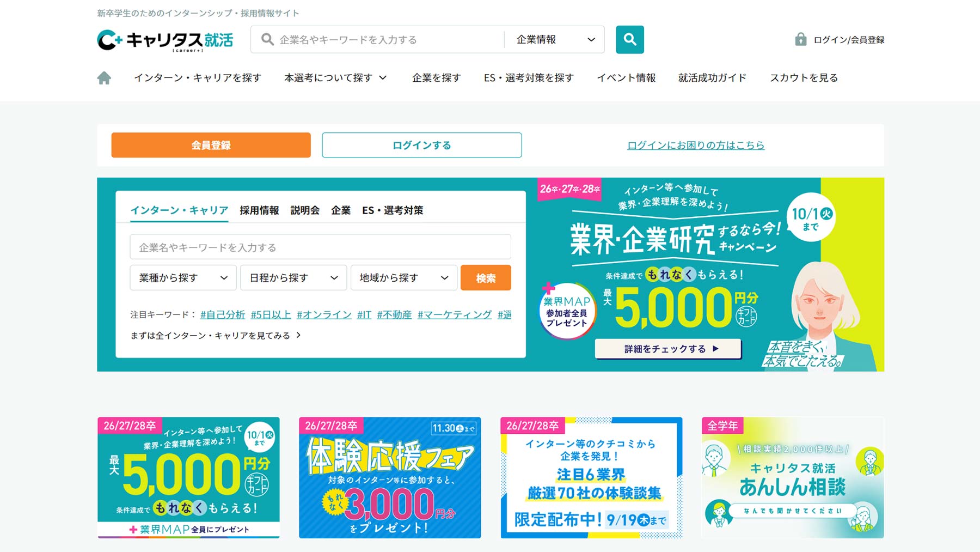Image resolution: width=980 pixels, height=552 pixels.
Task: Open the 日程から探す dropdown
Action: (x=293, y=278)
